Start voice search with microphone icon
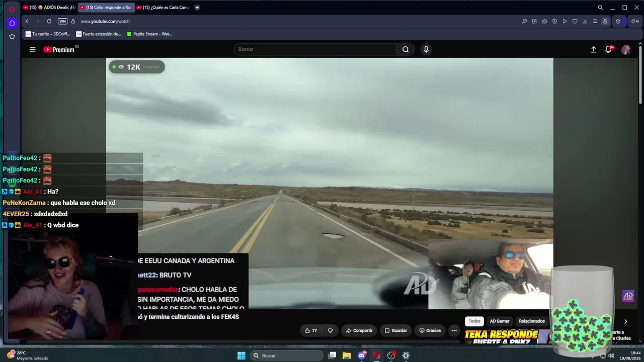The width and height of the screenshot is (644, 362). point(426,49)
